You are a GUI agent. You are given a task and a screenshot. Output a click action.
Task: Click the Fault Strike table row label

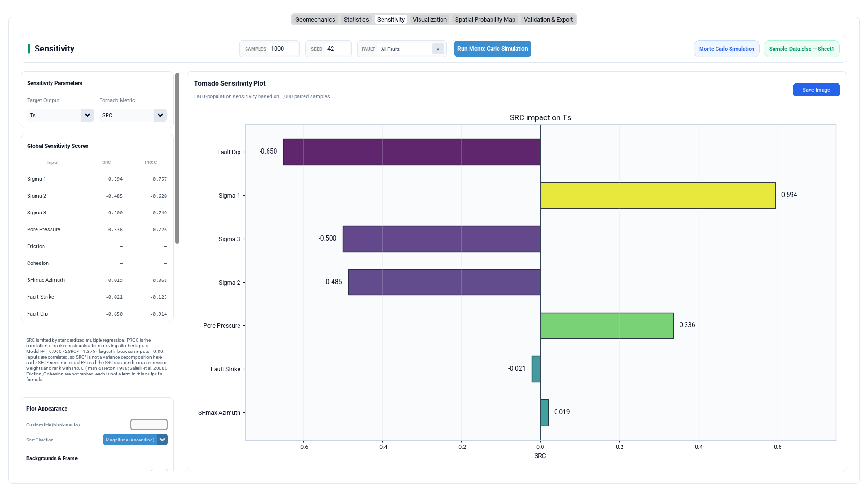tap(41, 297)
